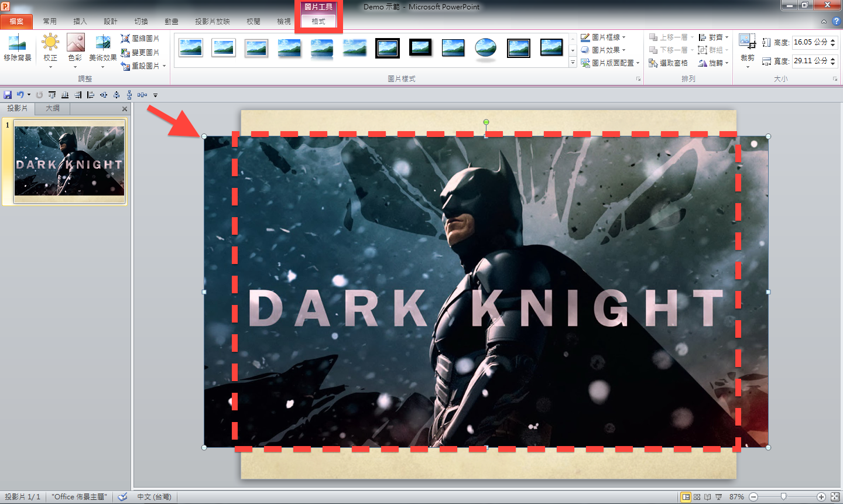
Task: Click the 高度 height input field
Action: click(810, 42)
